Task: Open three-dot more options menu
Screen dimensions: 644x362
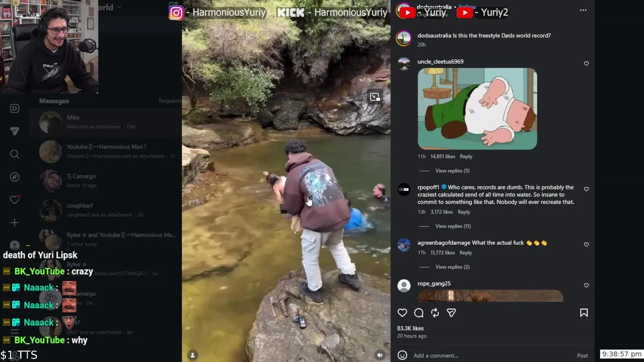Action: click(583, 10)
